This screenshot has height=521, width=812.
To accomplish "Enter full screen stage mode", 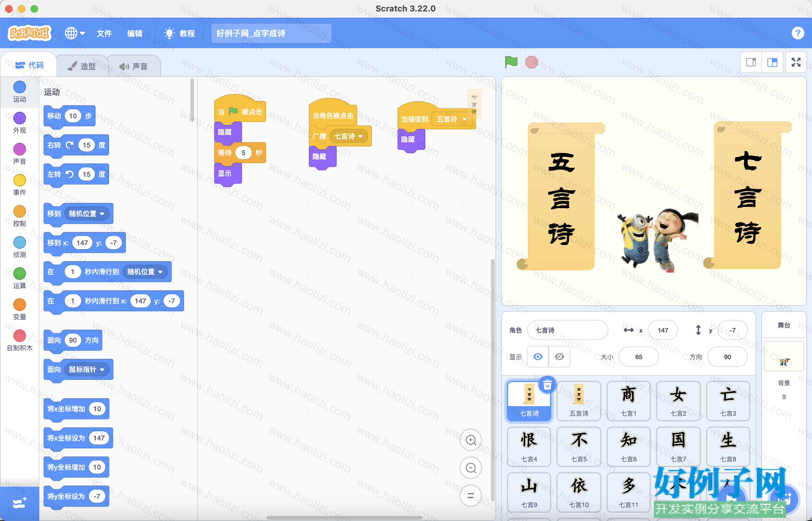I will [x=796, y=62].
